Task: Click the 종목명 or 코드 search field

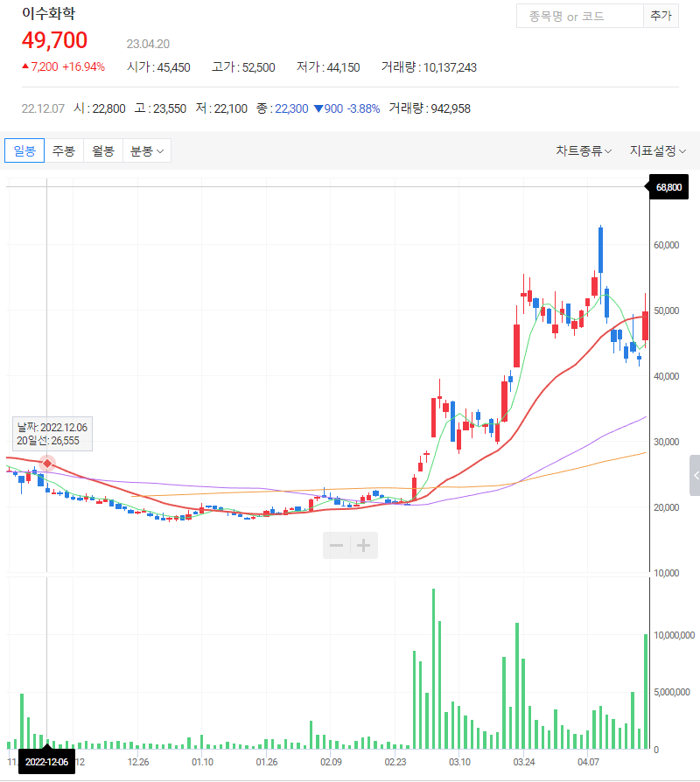Action: pyautogui.click(x=580, y=16)
